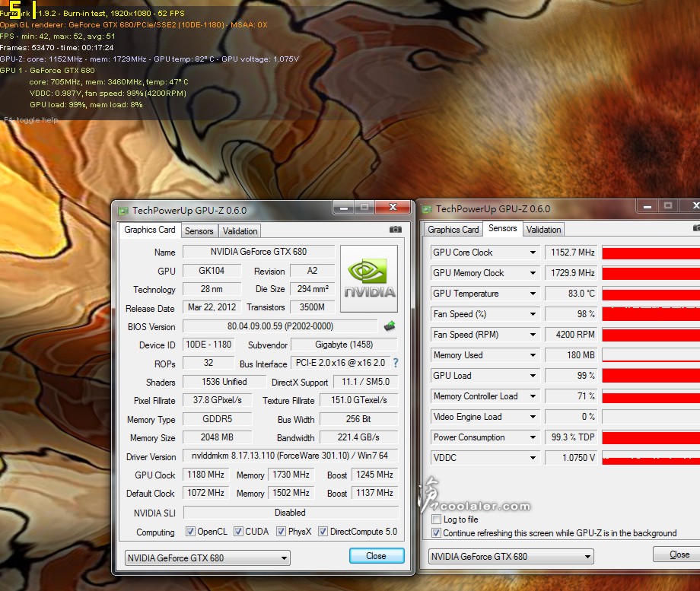Open the GPU Load sensor dropdown

[x=533, y=376]
